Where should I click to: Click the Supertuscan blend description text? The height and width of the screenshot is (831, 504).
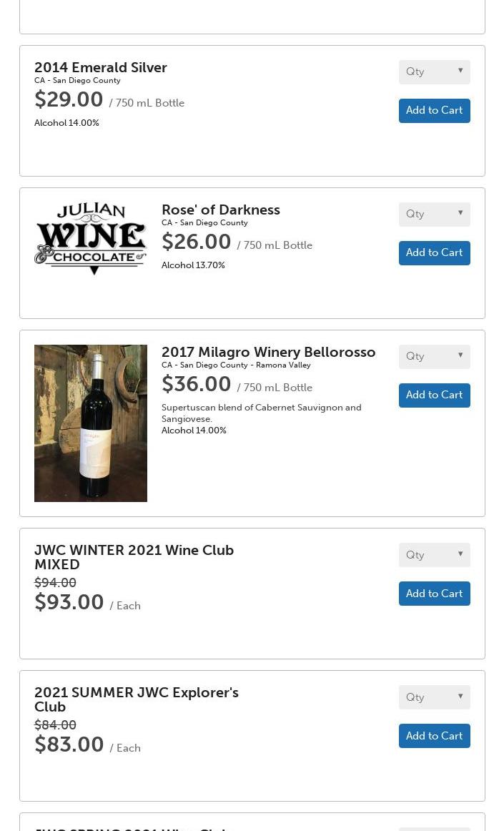[261, 413]
